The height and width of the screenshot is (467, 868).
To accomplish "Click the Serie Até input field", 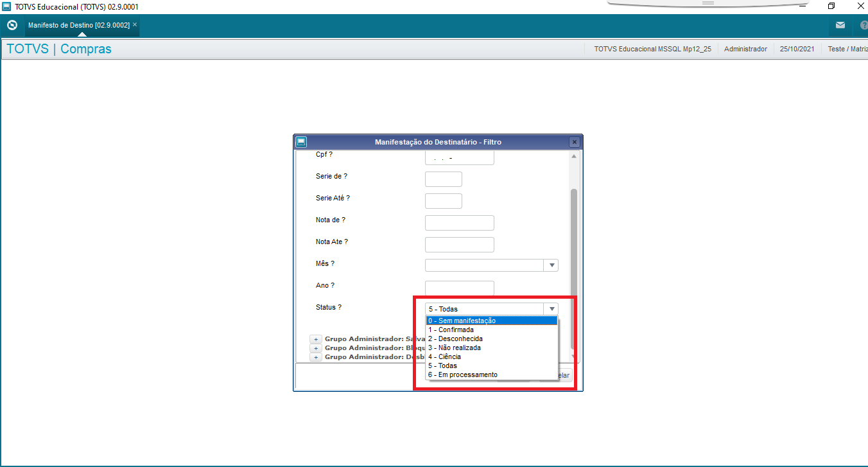I will coord(444,201).
